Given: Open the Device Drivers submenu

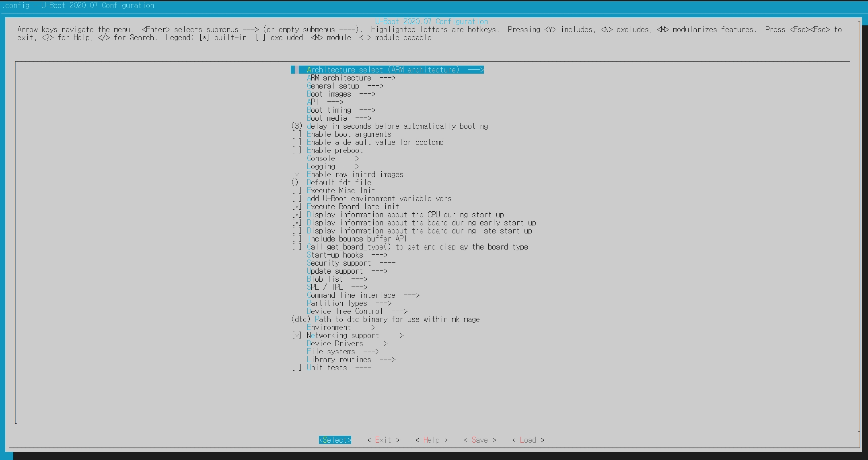Looking at the screenshot, I should 347,343.
